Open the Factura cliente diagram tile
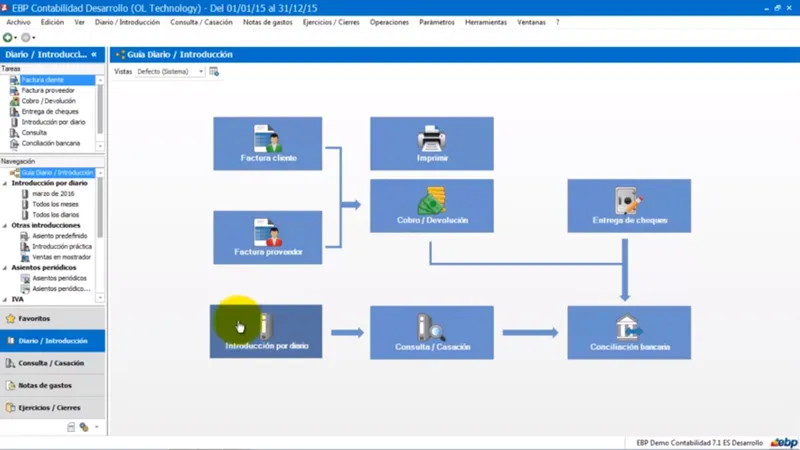The width and height of the screenshot is (800, 450). click(x=267, y=143)
